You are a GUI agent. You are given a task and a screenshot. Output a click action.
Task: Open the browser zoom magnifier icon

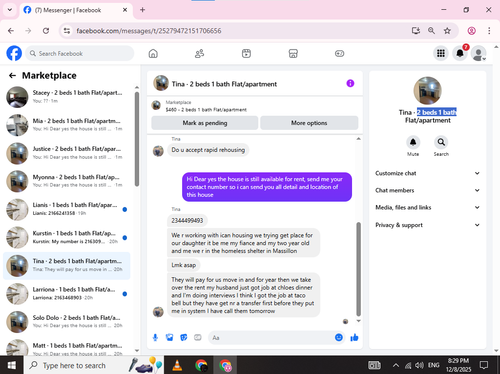point(431,31)
